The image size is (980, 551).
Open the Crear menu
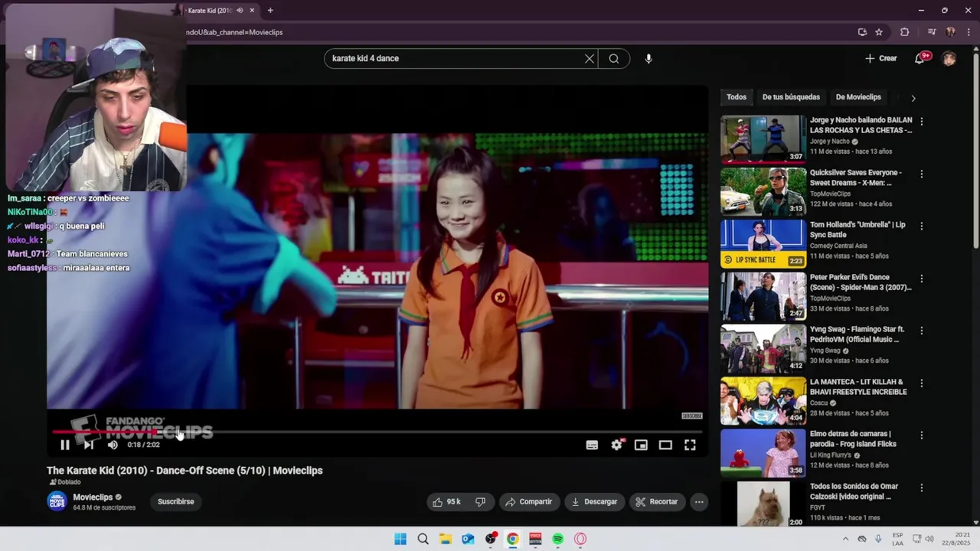[881, 58]
